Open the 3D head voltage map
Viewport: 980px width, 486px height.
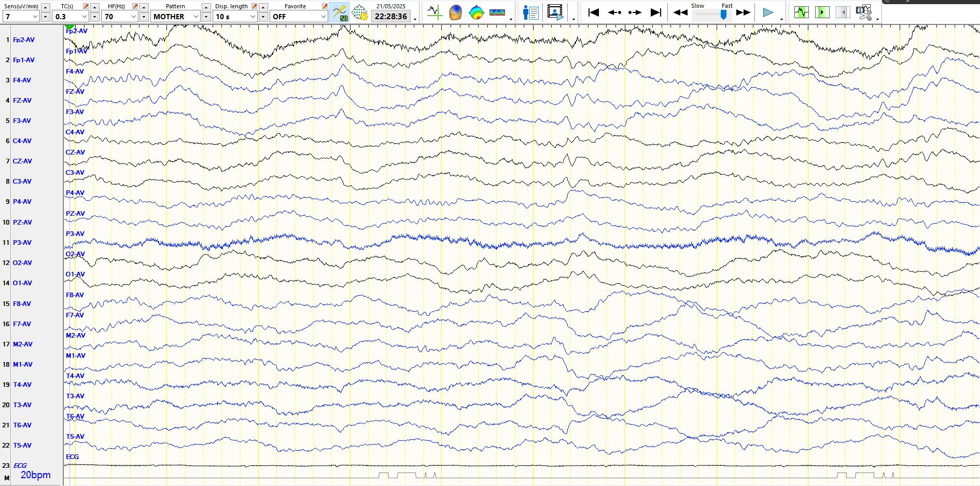pyautogui.click(x=455, y=12)
